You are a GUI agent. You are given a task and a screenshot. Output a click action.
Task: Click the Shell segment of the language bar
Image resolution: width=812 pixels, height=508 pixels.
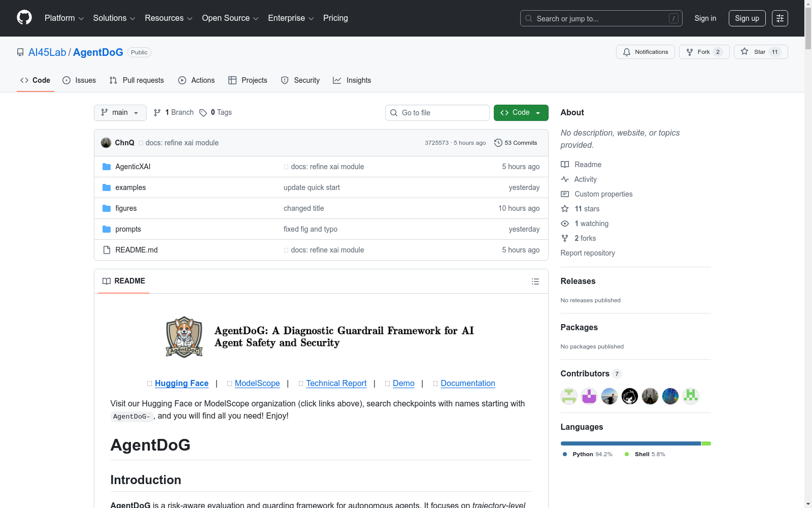click(x=706, y=443)
